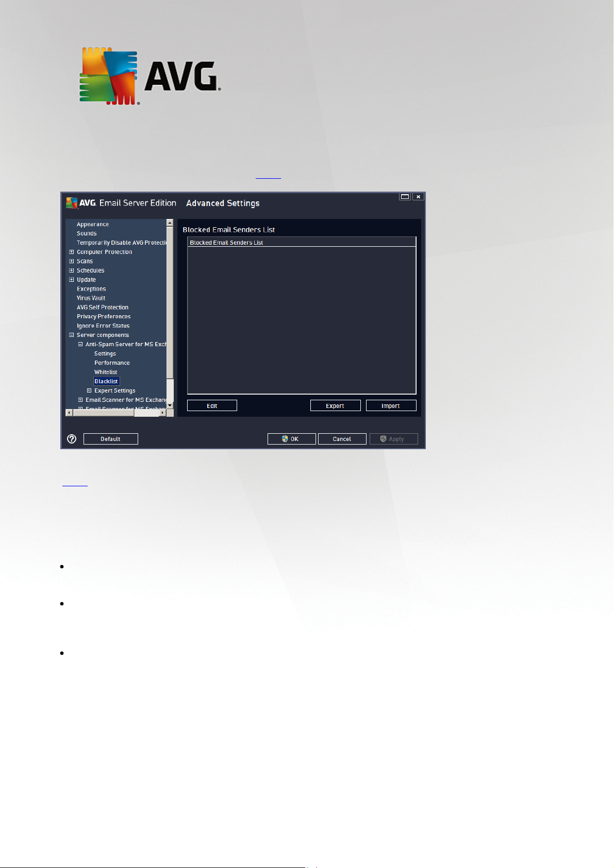Image resolution: width=614 pixels, height=868 pixels.
Task: Select the Schedules tree item
Action: pyautogui.click(x=90, y=270)
